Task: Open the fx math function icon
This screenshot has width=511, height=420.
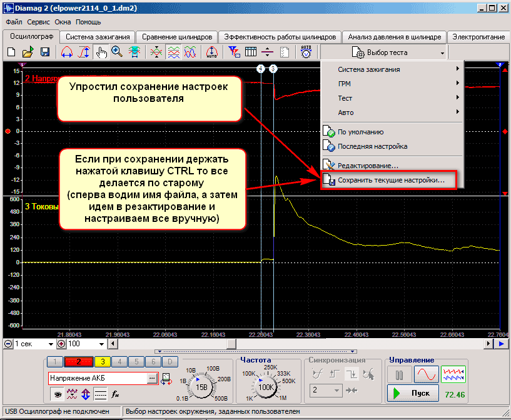Action: (x=114, y=394)
